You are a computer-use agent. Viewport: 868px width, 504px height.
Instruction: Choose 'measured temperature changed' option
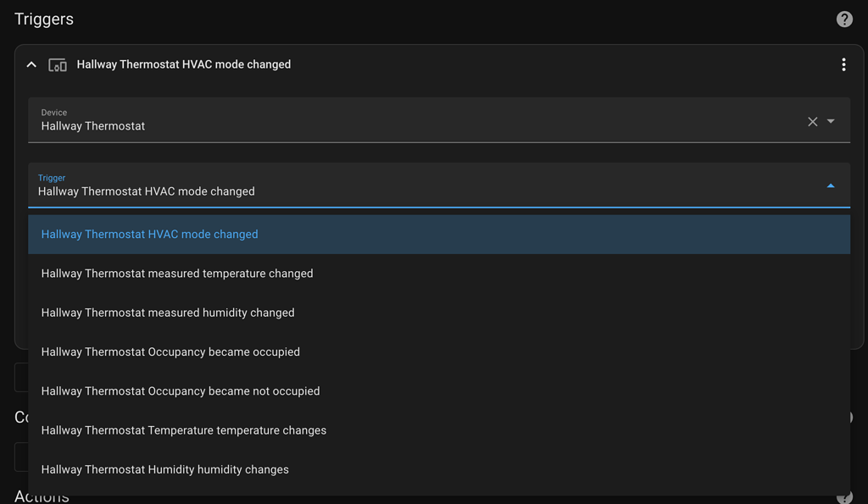tap(177, 274)
